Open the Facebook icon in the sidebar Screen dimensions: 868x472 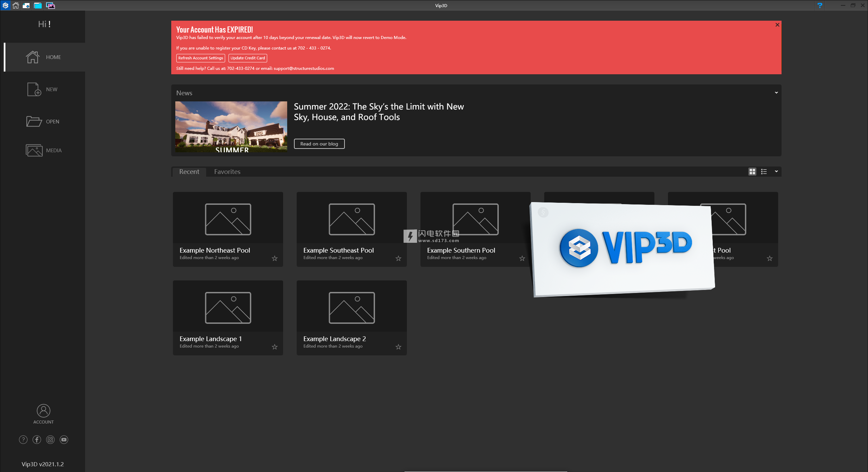37,440
